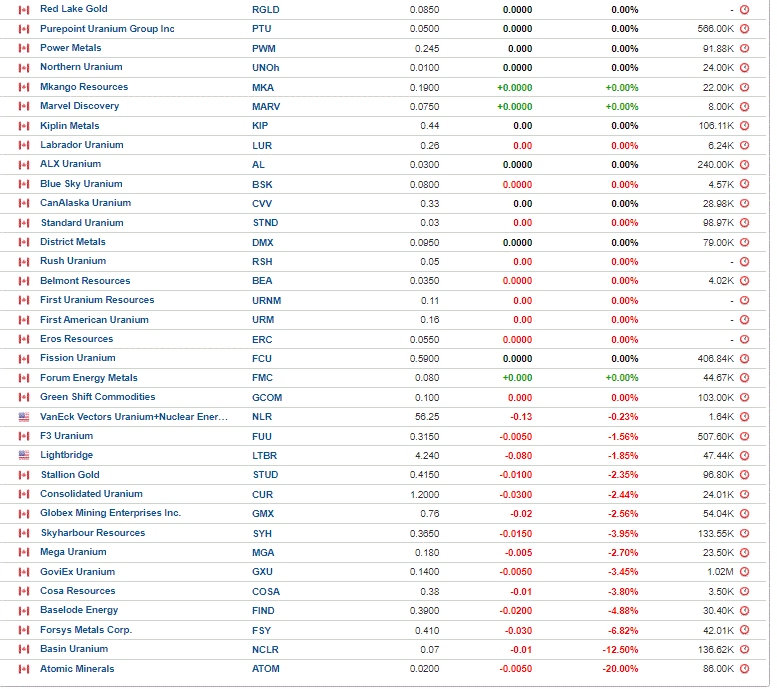777x689 pixels.
Task: Open the CanAlaska Uranium link
Action: point(85,203)
